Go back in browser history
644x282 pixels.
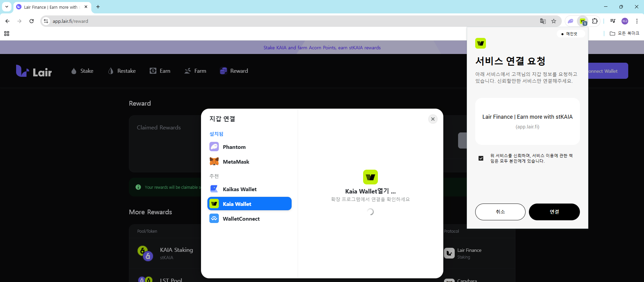pos(7,21)
